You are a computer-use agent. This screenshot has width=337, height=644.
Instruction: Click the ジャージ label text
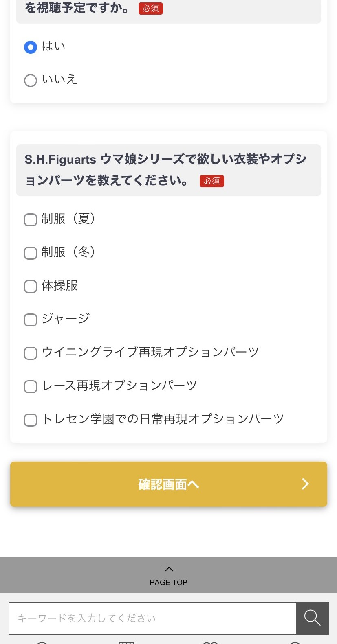pos(66,319)
